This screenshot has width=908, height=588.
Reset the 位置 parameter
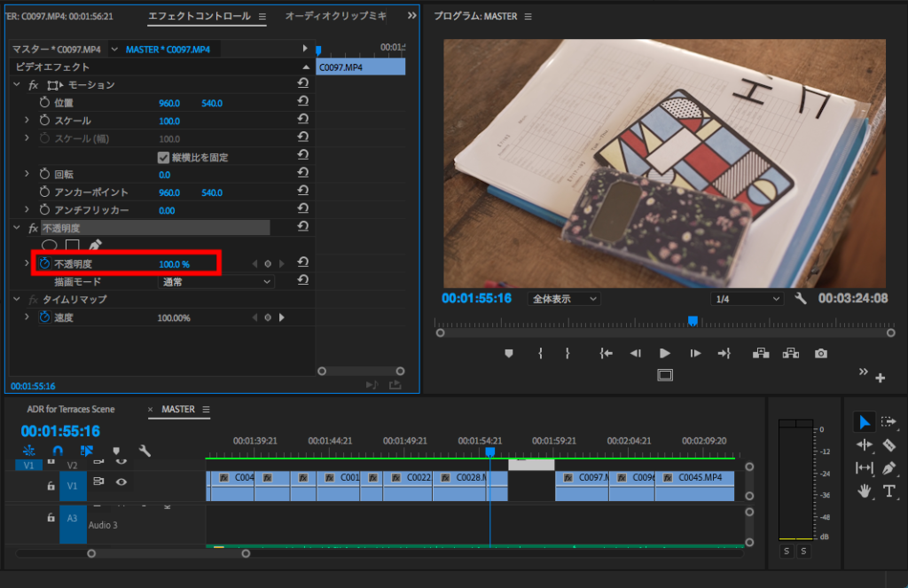(x=302, y=103)
